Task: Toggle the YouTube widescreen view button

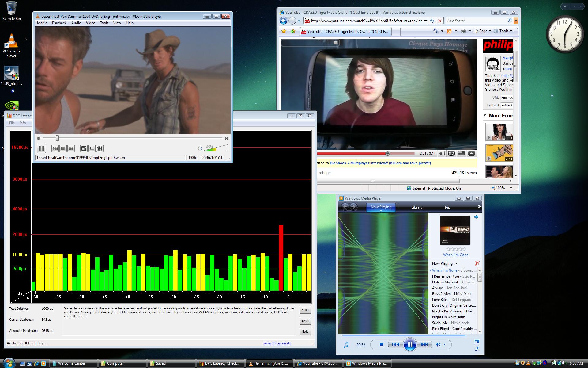Action: click(x=461, y=153)
